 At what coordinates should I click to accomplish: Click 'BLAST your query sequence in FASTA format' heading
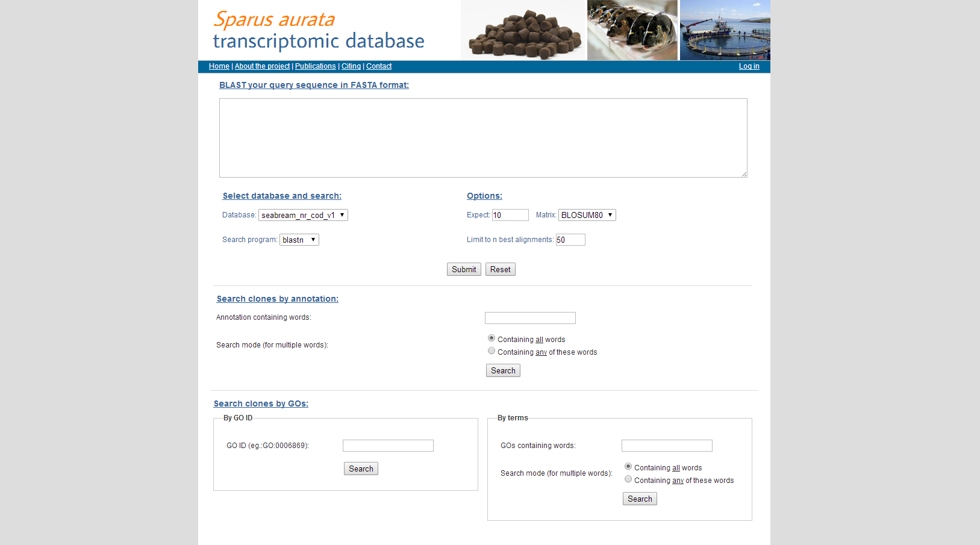coord(314,85)
